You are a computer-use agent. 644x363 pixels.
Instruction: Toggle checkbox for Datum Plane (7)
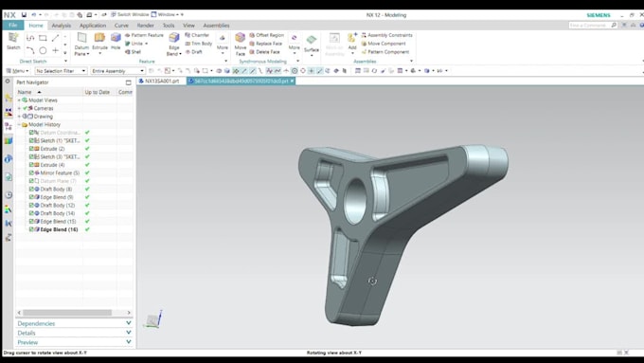(31, 181)
